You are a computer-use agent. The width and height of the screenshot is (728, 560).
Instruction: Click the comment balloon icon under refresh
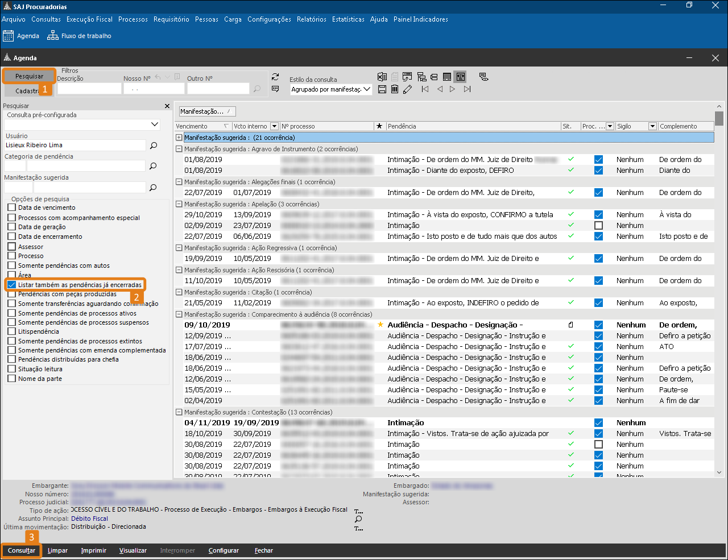pos(276,89)
